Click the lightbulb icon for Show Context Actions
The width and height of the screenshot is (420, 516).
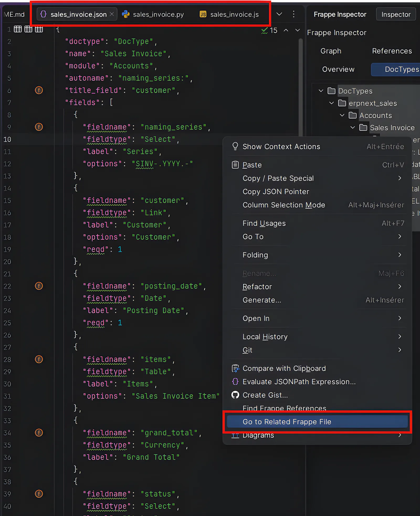(x=235, y=146)
